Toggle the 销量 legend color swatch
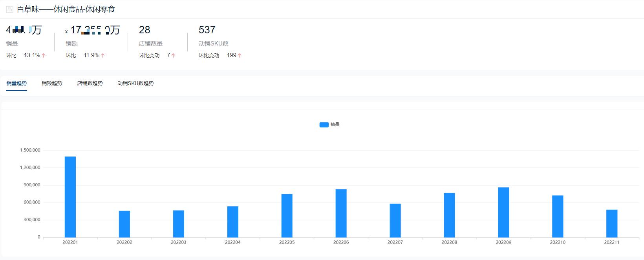 point(324,125)
